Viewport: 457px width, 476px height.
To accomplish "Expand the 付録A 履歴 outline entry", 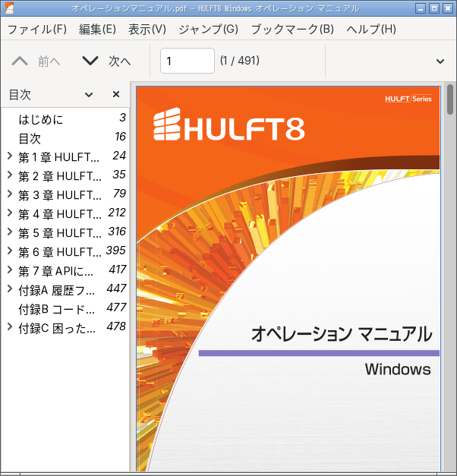I will 10,289.
